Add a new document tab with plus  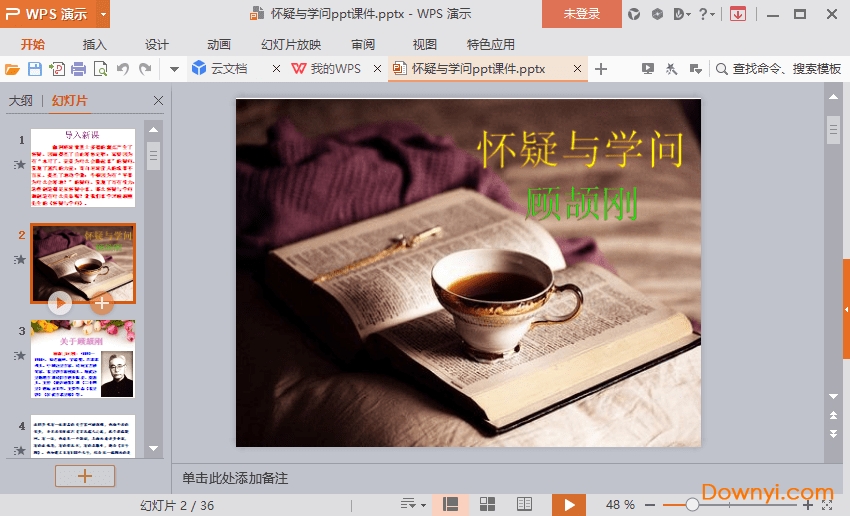[x=601, y=69]
